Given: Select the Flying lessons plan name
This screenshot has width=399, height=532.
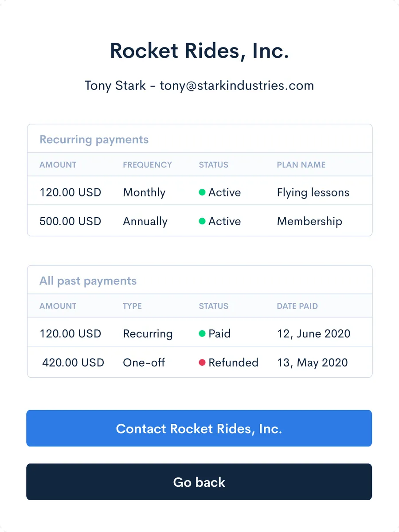Looking at the screenshot, I should (x=313, y=192).
